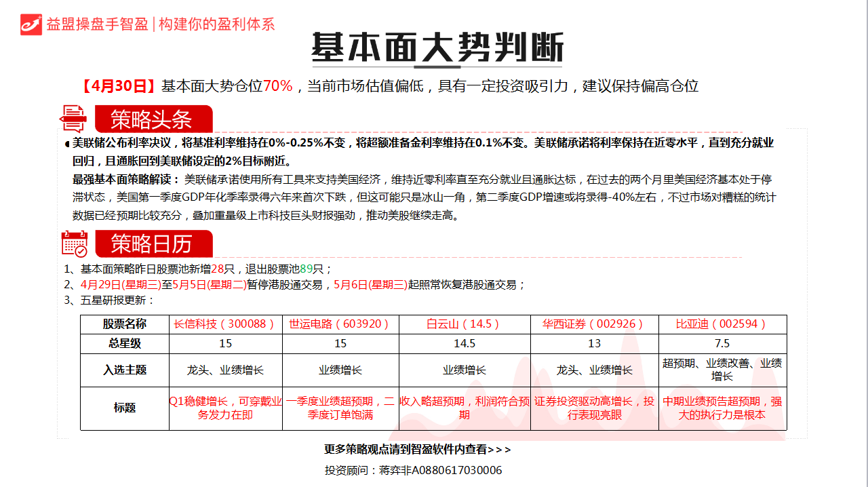Select the 股票名称 header row cell

tap(125, 324)
